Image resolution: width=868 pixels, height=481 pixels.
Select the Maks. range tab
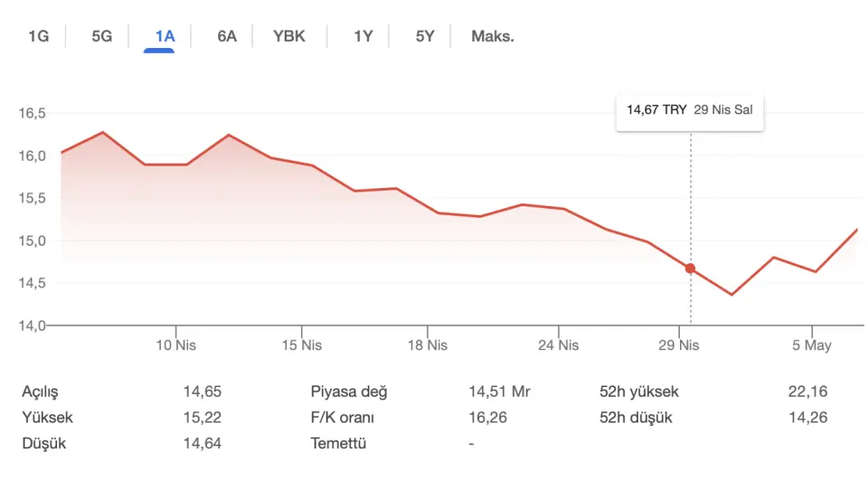(x=493, y=36)
